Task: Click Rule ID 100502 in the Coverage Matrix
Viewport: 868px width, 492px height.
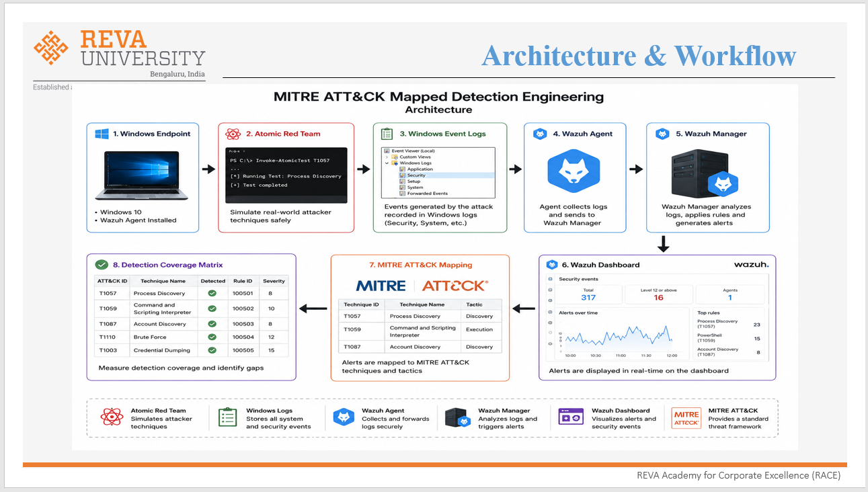Action: [243, 309]
